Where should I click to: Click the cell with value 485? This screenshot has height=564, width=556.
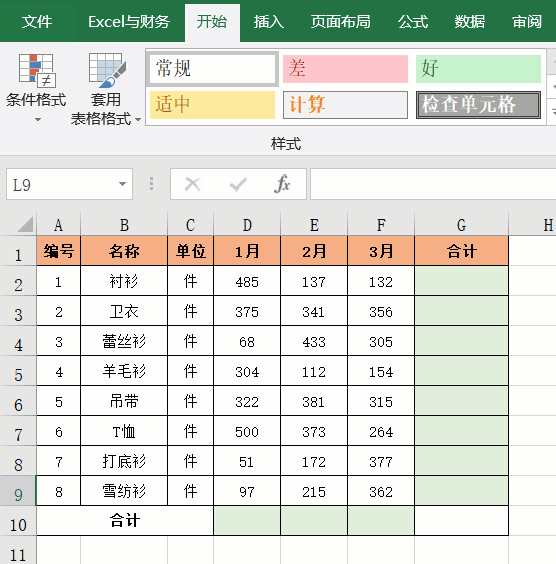[x=247, y=281]
